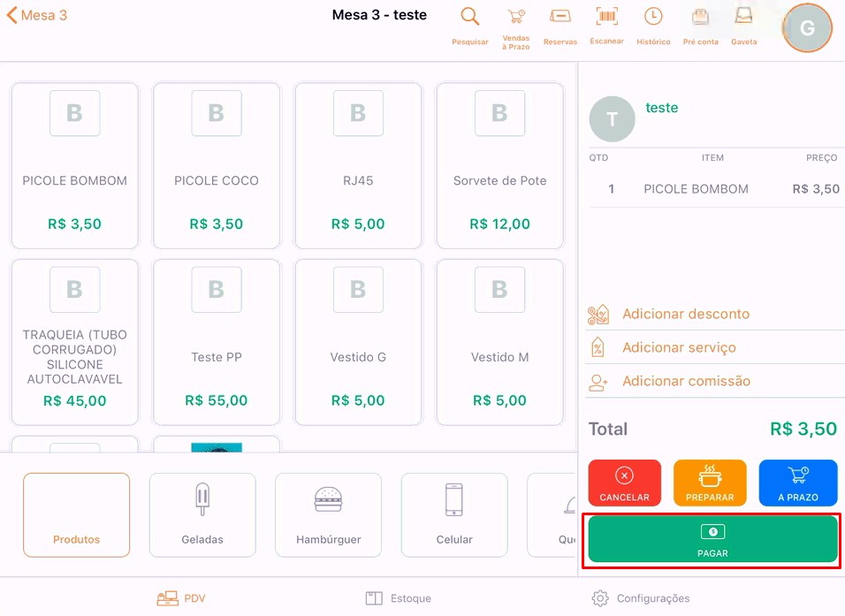The height and width of the screenshot is (616, 845).
Task: Send order with PREPARAR button
Action: pos(710,483)
